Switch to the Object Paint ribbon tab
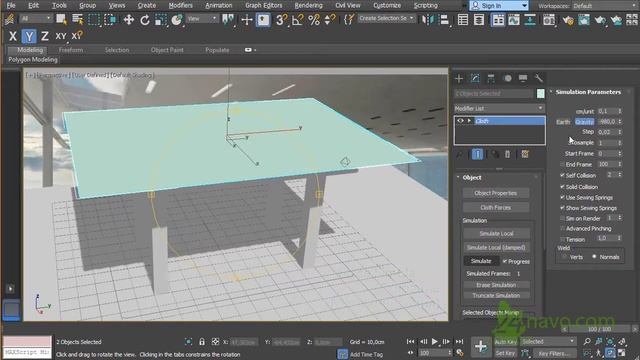 point(167,50)
